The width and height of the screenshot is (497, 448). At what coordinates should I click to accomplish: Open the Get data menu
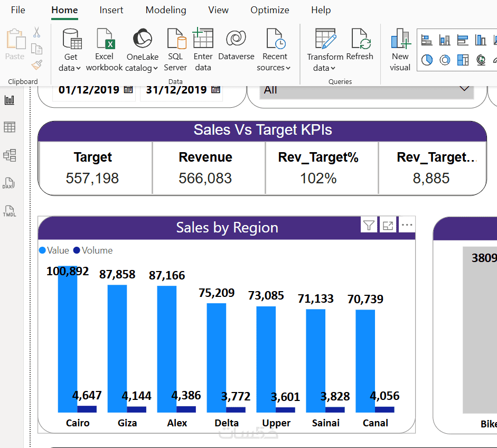point(70,50)
